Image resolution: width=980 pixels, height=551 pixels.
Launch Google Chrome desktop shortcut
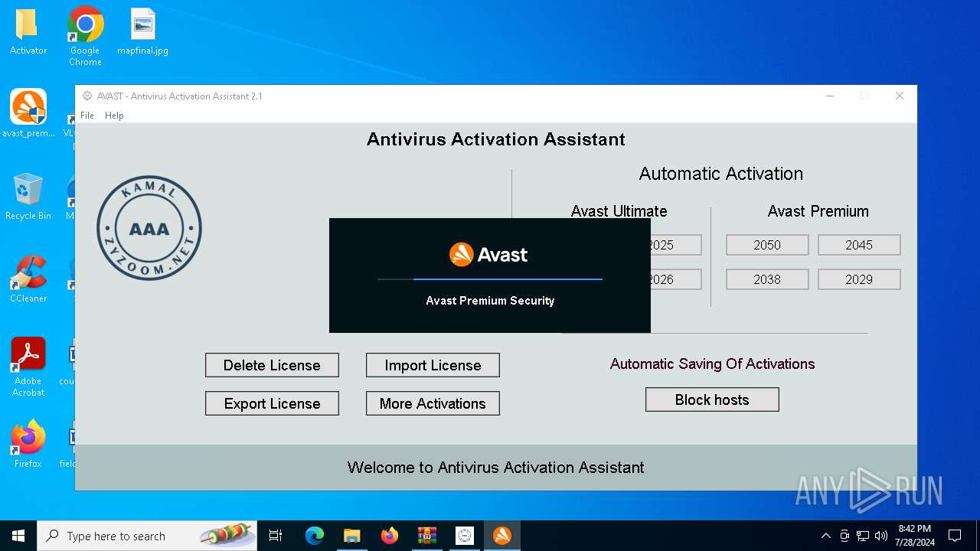85,36
